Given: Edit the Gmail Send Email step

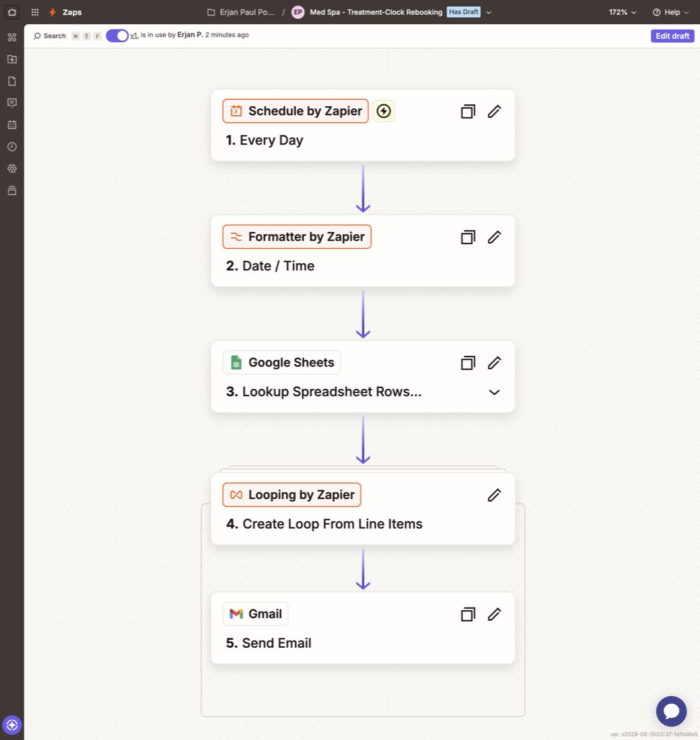Looking at the screenshot, I should [x=495, y=614].
